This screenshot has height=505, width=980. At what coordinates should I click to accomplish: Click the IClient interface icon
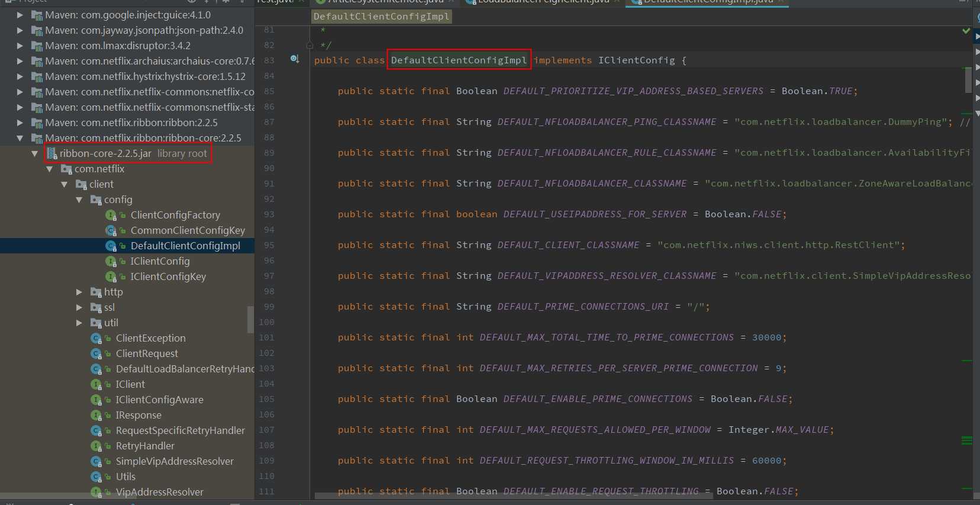[96, 384]
